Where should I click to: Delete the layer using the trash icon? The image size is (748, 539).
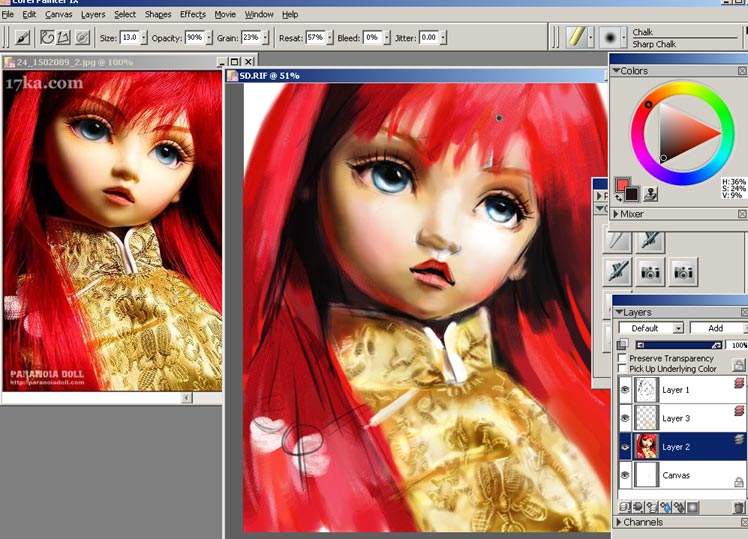point(738,507)
